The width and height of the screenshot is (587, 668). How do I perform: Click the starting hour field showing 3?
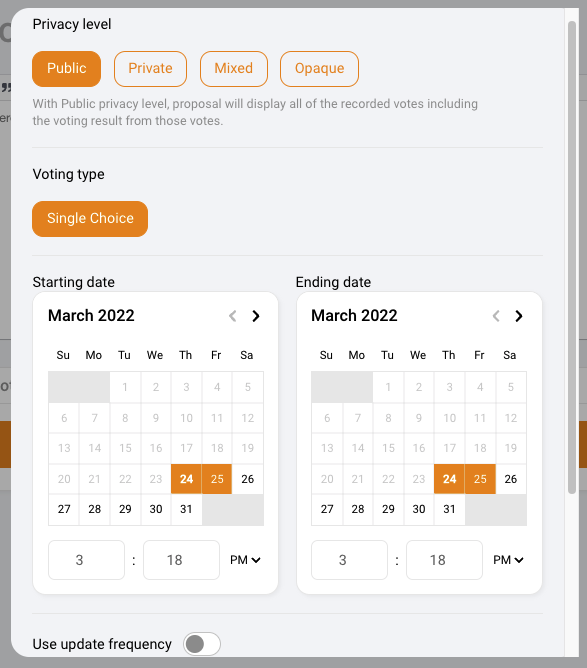(86, 560)
